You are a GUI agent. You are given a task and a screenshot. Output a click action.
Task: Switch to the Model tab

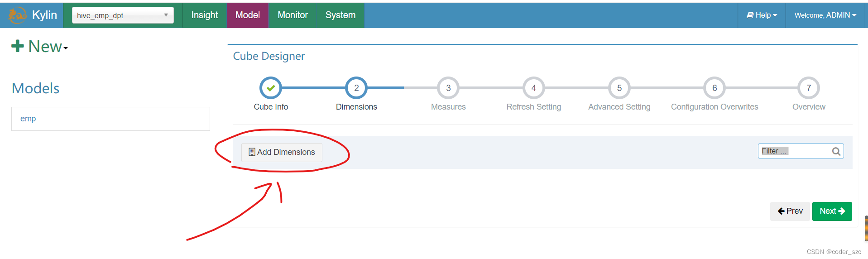[x=248, y=15]
